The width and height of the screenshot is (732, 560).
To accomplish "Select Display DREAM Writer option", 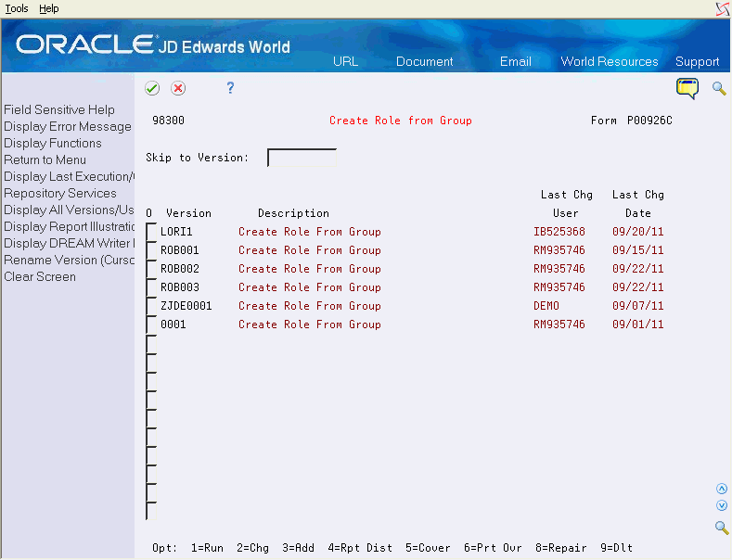I will coord(69,244).
